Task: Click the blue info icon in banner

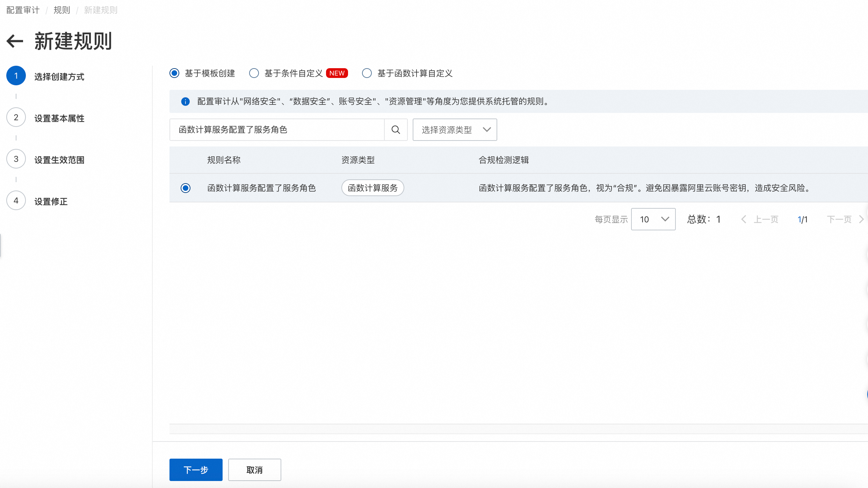Action: [x=185, y=101]
